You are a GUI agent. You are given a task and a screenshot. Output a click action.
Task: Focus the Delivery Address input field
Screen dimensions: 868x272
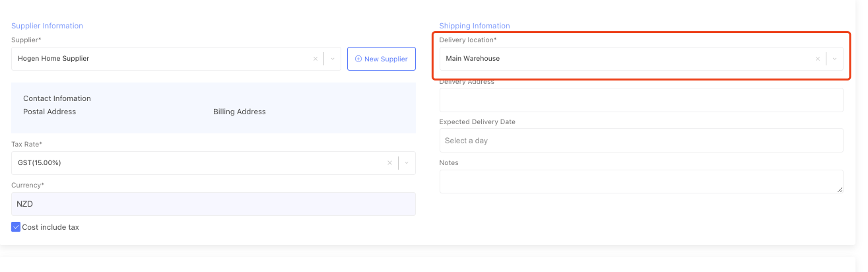[x=640, y=100]
